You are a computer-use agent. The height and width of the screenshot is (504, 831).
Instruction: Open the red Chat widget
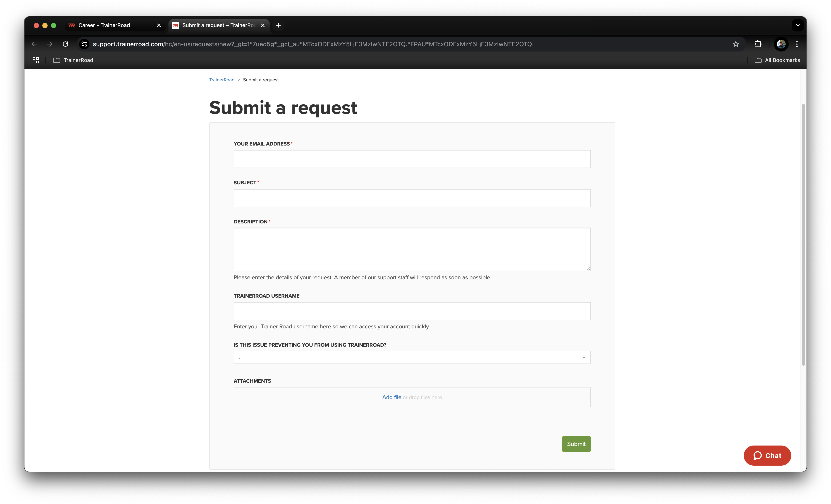tap(767, 455)
